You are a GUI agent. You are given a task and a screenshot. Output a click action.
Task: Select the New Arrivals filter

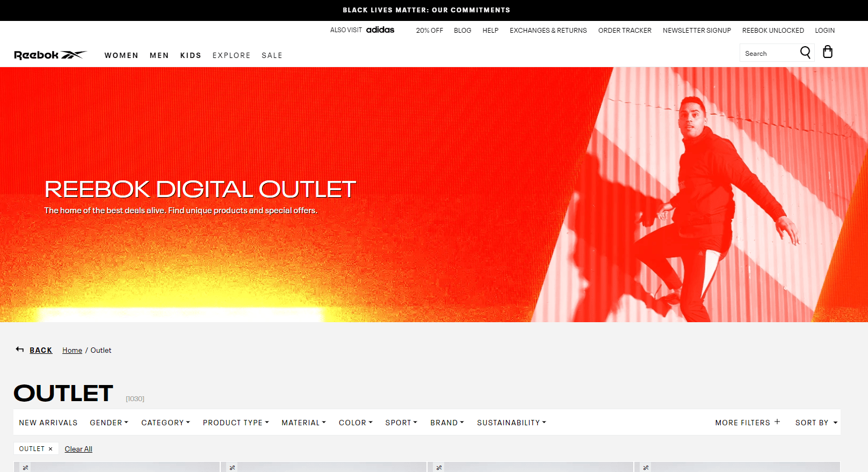tap(48, 423)
